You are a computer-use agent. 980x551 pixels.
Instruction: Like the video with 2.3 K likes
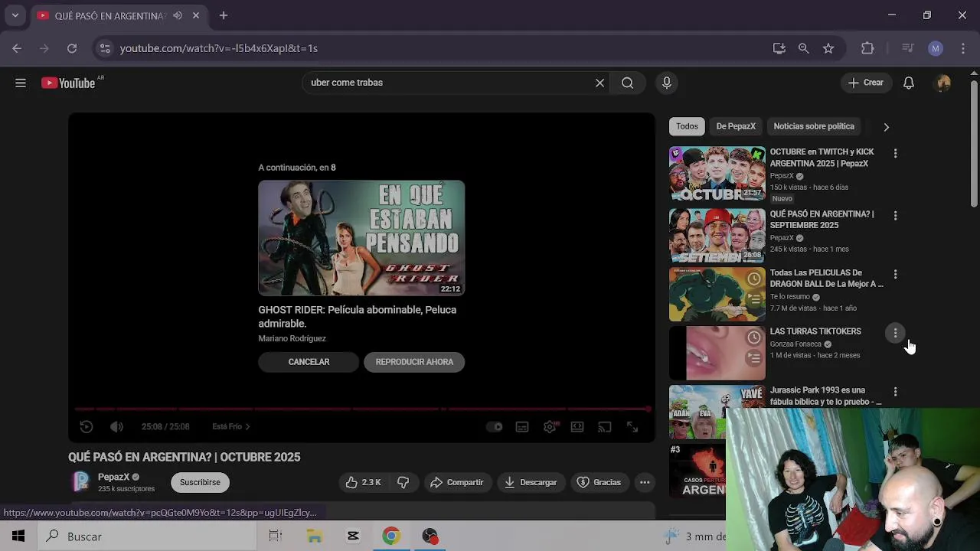click(363, 482)
